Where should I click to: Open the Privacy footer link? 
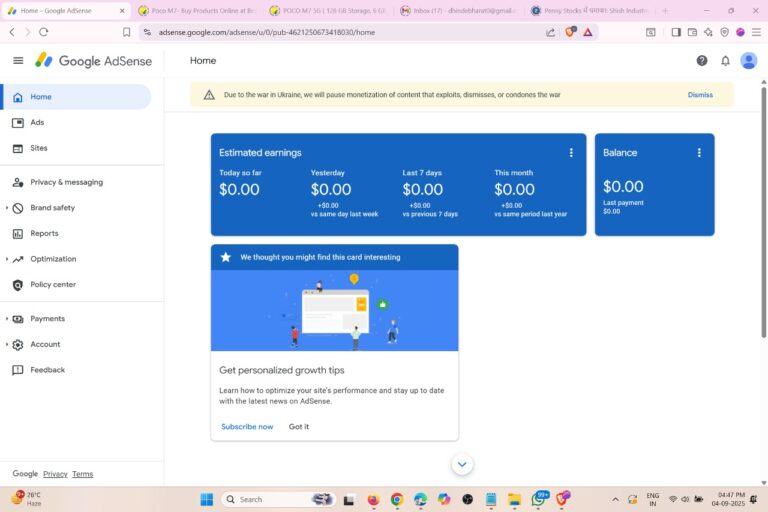pos(55,474)
